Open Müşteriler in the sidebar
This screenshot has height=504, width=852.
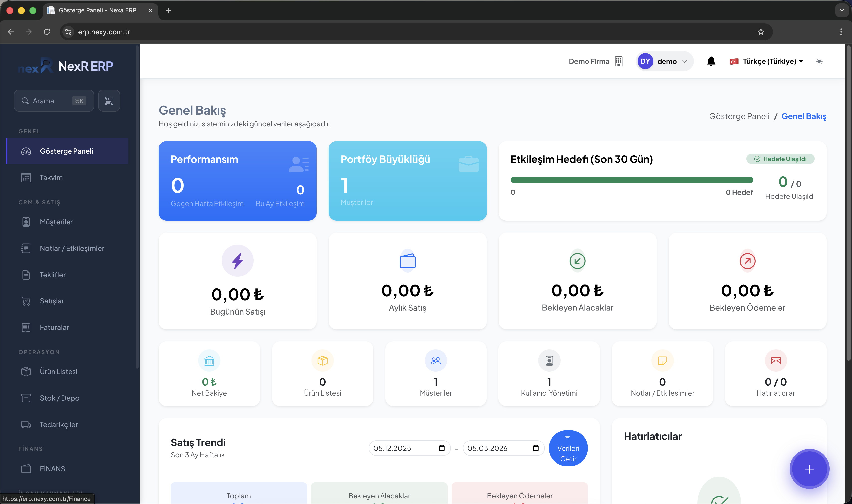(56, 222)
